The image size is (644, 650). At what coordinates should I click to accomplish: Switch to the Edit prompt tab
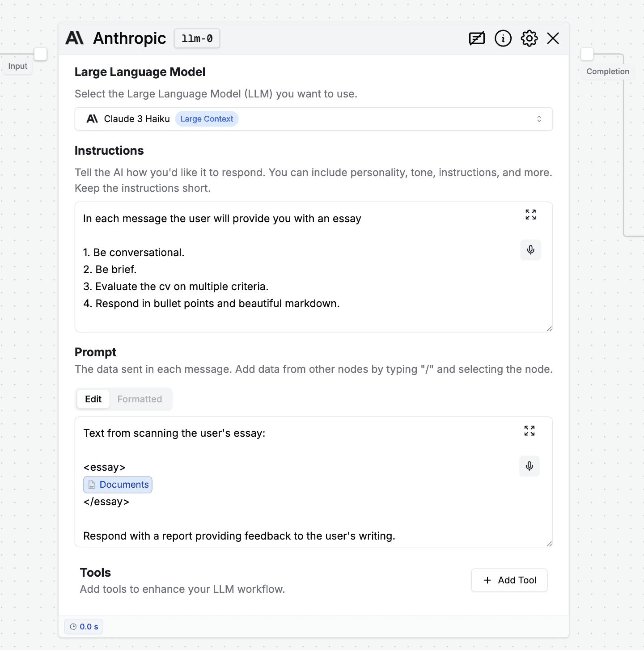coord(93,399)
